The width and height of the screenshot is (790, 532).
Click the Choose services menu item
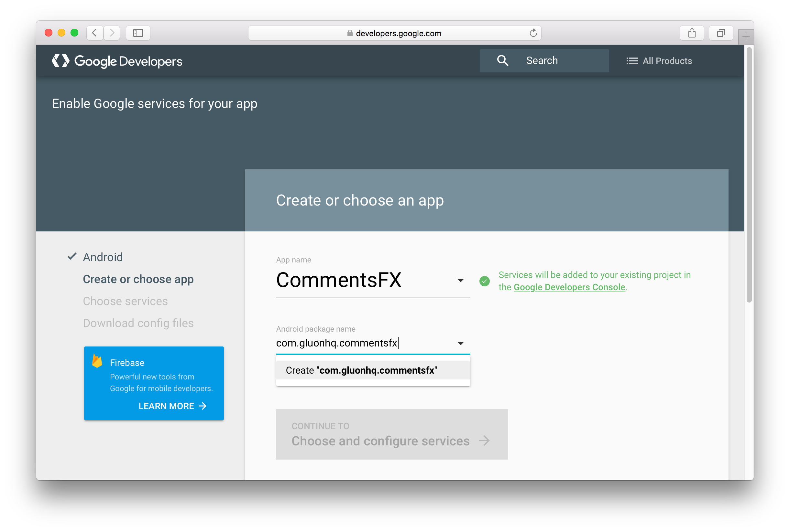pyautogui.click(x=127, y=301)
